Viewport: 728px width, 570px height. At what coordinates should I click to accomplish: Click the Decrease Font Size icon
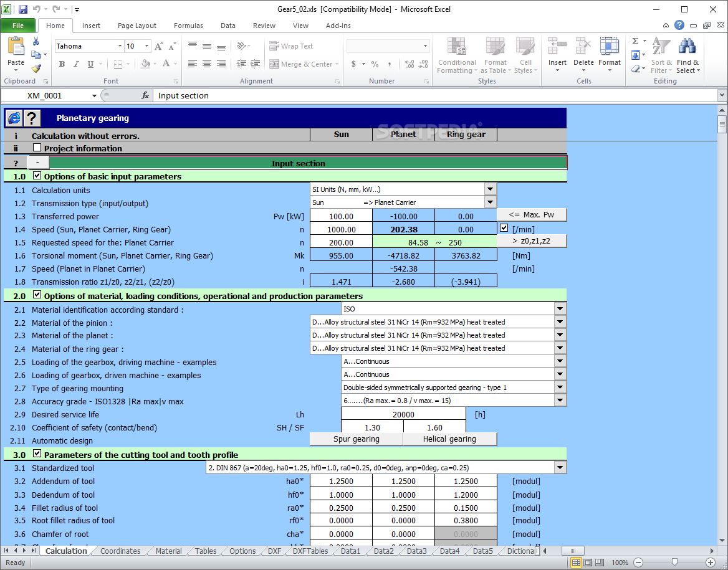click(172, 46)
